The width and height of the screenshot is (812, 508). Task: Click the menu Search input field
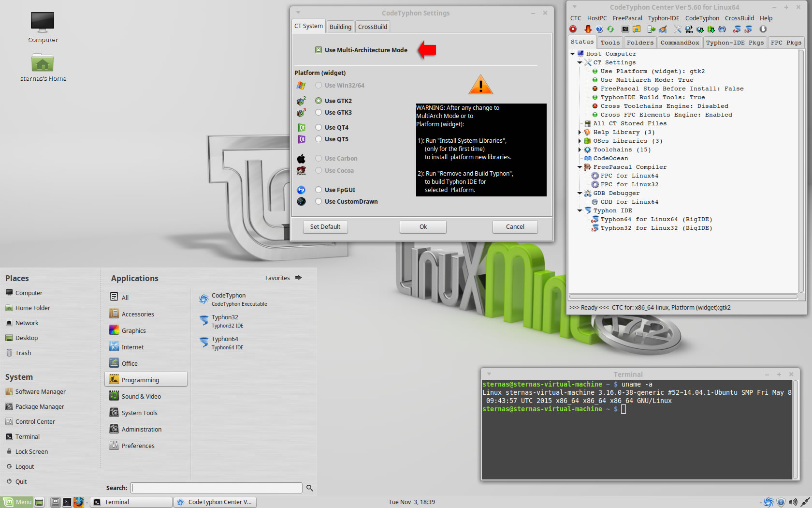point(217,488)
